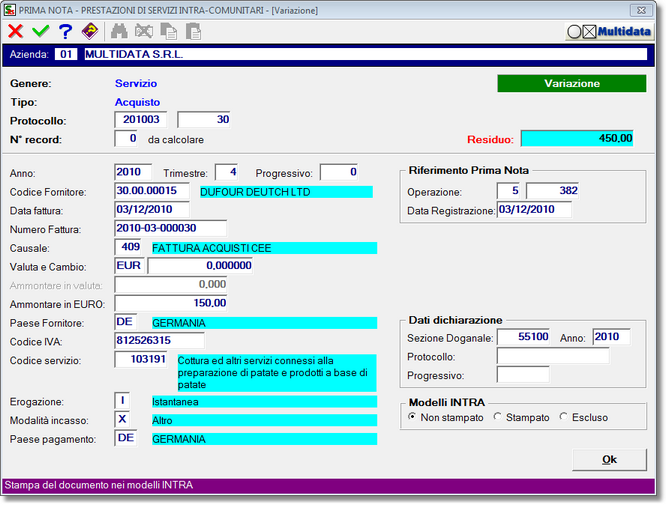Click the Azienda code field 01
The height and width of the screenshot is (505, 666).
pyautogui.click(x=66, y=54)
